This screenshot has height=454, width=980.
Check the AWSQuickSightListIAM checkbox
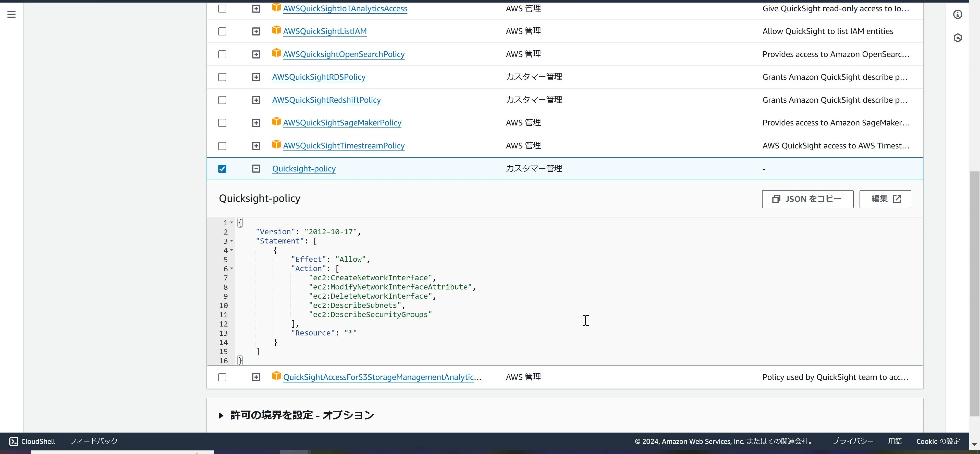222,31
